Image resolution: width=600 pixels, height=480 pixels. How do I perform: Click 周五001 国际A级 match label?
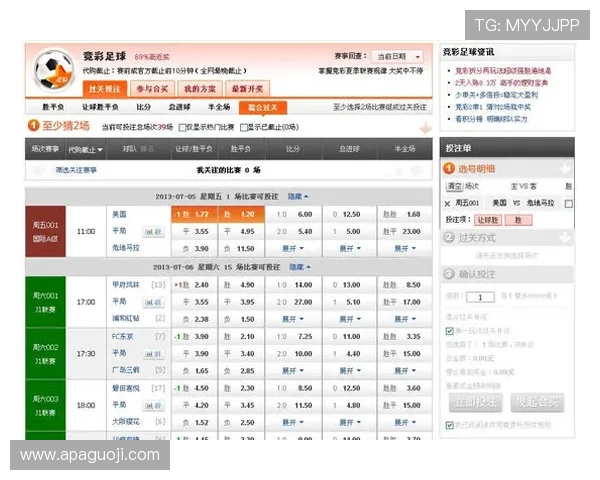pos(45,232)
